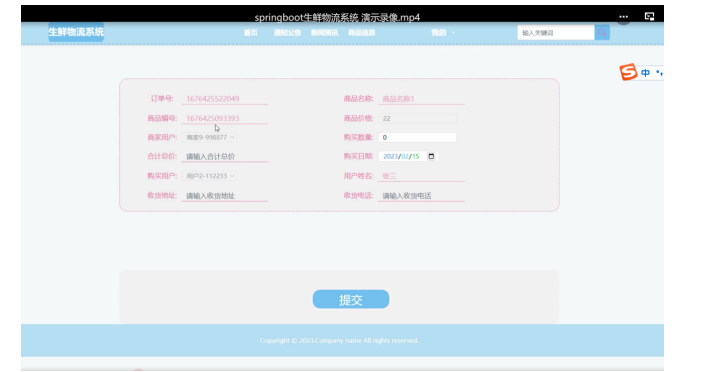This screenshot has height=372, width=702.
Task: Click the video title springboot生鲜物流系统 演示录像.mp4
Action: tap(337, 17)
